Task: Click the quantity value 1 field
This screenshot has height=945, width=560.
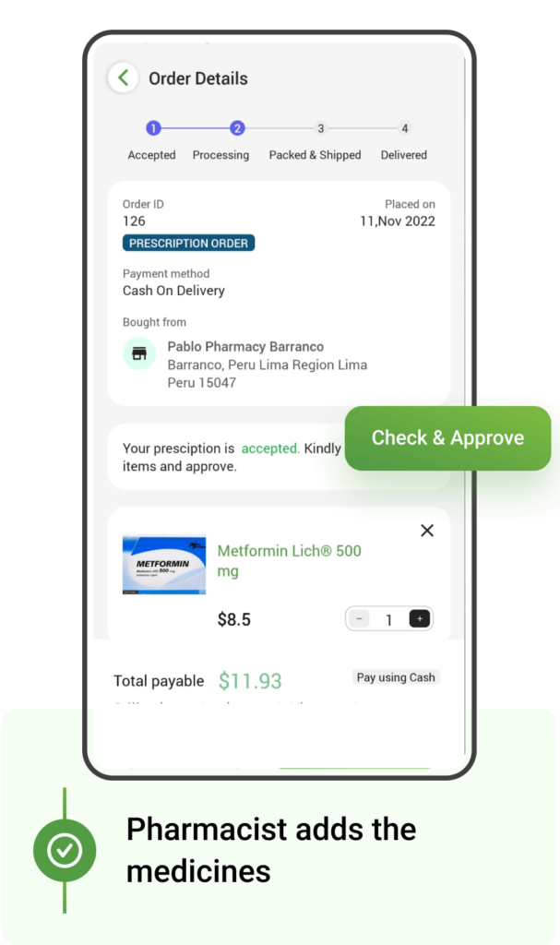Action: [388, 619]
